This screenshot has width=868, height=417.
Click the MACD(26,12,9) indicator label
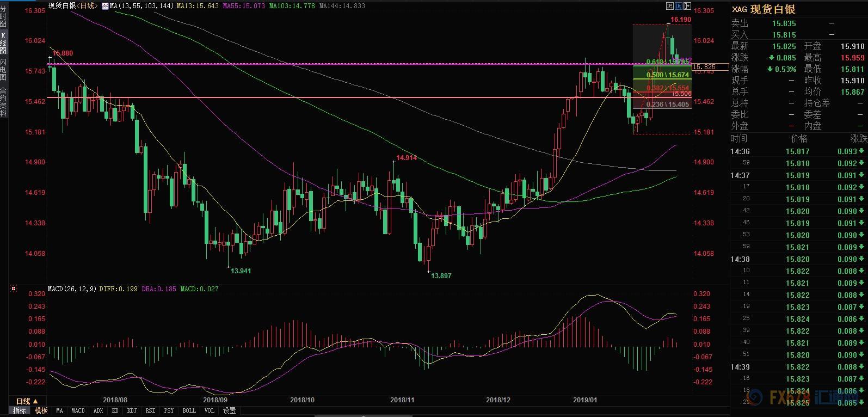[x=72, y=289]
